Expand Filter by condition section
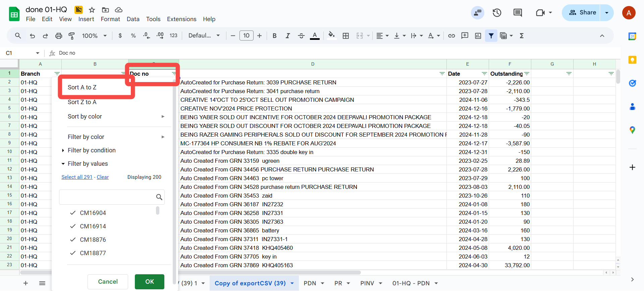Image resolution: width=644 pixels, height=291 pixels. pos(91,150)
